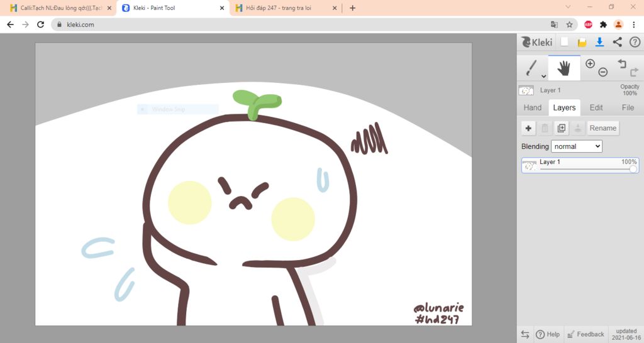This screenshot has width=644, height=343.
Task: Switch to the Hand tab
Action: [532, 107]
